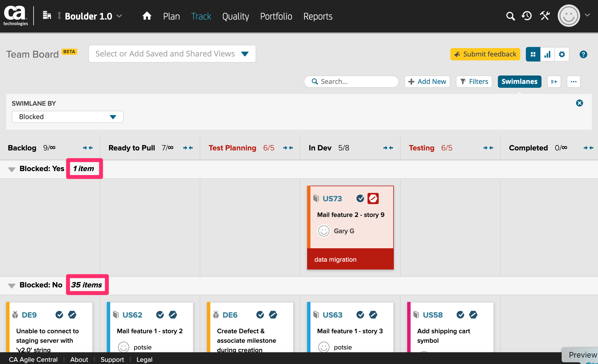Open the Blocked swimlane-by dropdown
This screenshot has height=364, width=598.
67,117
